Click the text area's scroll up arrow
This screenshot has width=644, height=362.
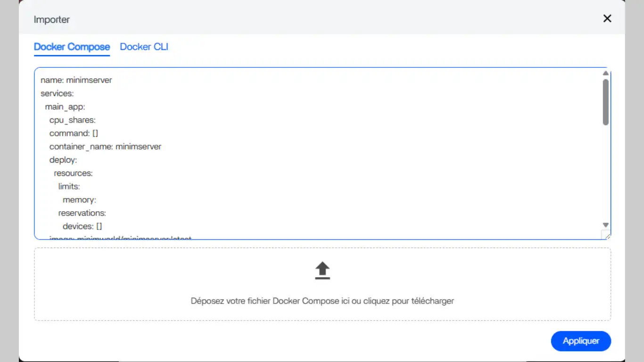(x=606, y=73)
